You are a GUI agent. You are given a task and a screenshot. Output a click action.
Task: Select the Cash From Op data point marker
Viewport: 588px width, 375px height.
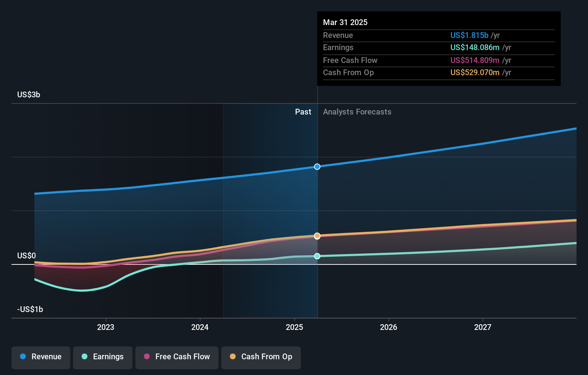[x=317, y=236]
